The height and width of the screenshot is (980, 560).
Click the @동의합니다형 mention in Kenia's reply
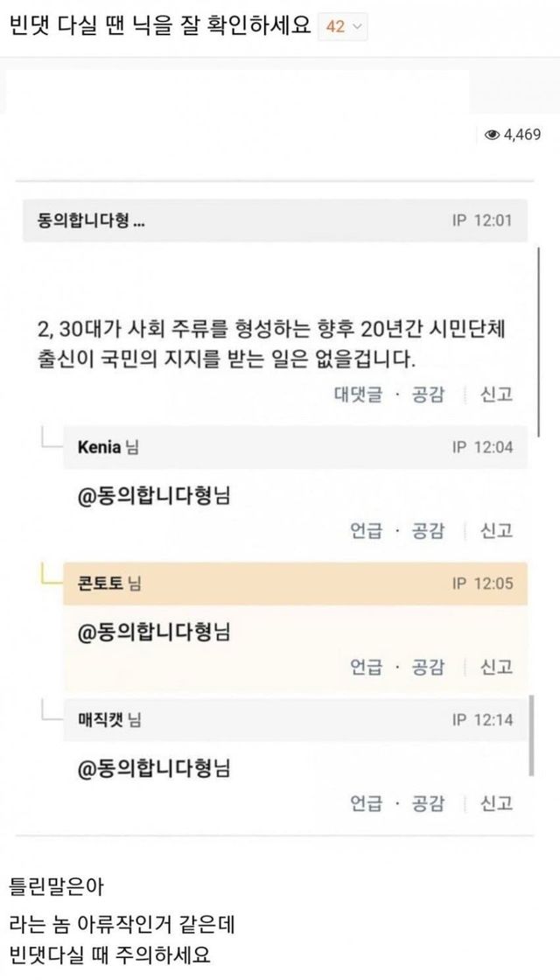pyautogui.click(x=153, y=494)
